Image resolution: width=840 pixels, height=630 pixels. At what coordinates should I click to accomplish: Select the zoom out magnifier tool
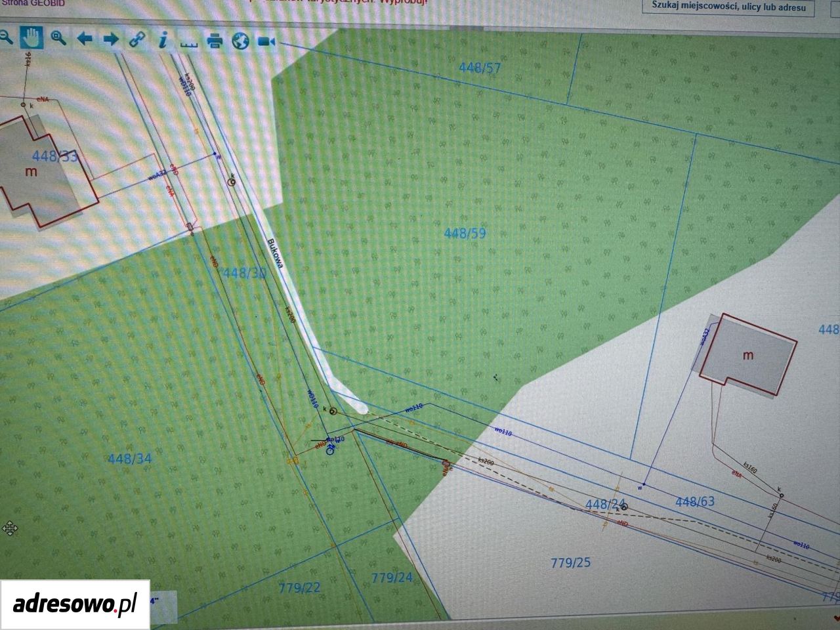click(5, 37)
